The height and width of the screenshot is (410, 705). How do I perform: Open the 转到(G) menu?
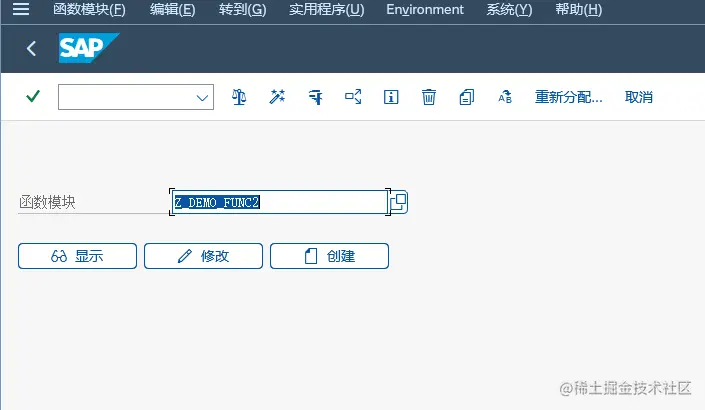[242, 9]
